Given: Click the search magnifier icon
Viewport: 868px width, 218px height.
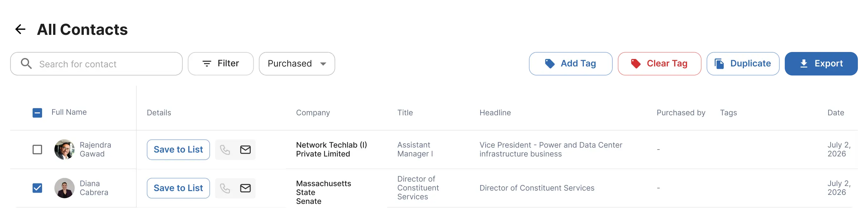Looking at the screenshot, I should point(26,63).
